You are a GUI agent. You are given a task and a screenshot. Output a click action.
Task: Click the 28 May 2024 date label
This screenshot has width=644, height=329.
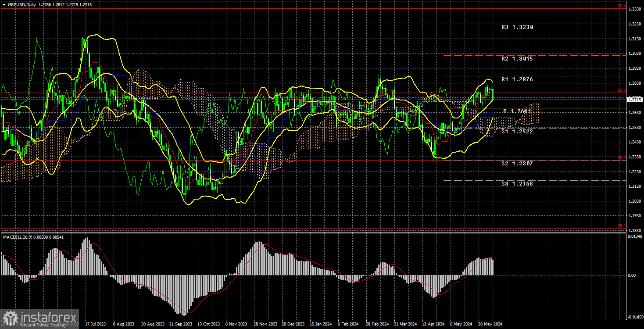489,324
